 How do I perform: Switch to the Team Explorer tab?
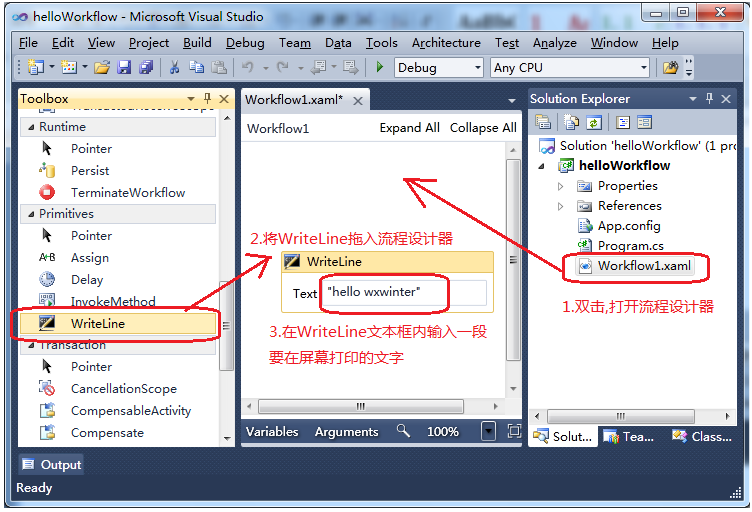click(628, 437)
